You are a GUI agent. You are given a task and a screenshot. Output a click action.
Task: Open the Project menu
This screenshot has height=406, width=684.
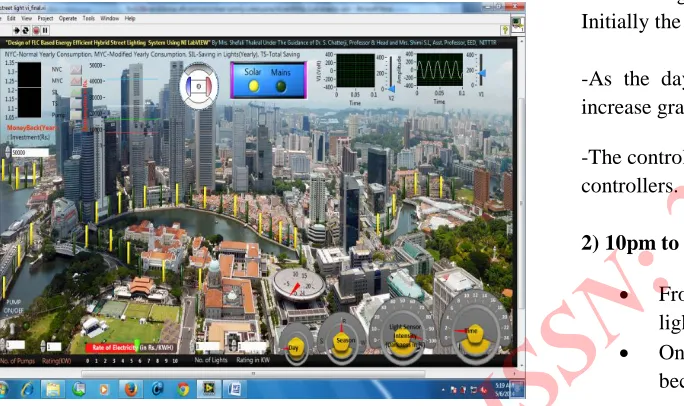[x=45, y=18]
